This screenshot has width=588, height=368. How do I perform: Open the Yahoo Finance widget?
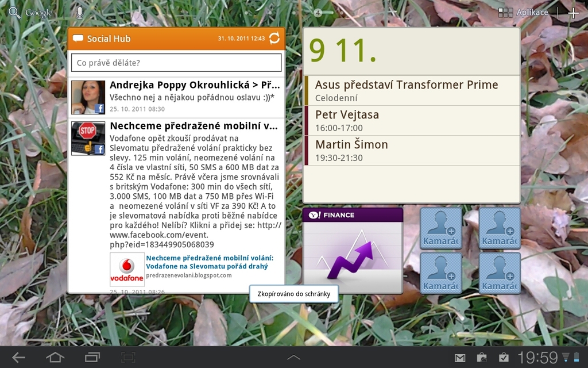tap(352, 250)
